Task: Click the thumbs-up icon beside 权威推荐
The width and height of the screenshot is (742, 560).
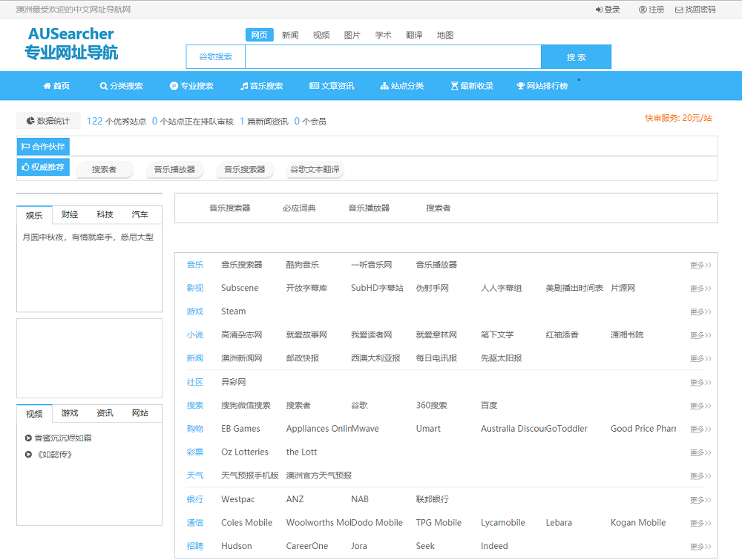Action: 25,167
